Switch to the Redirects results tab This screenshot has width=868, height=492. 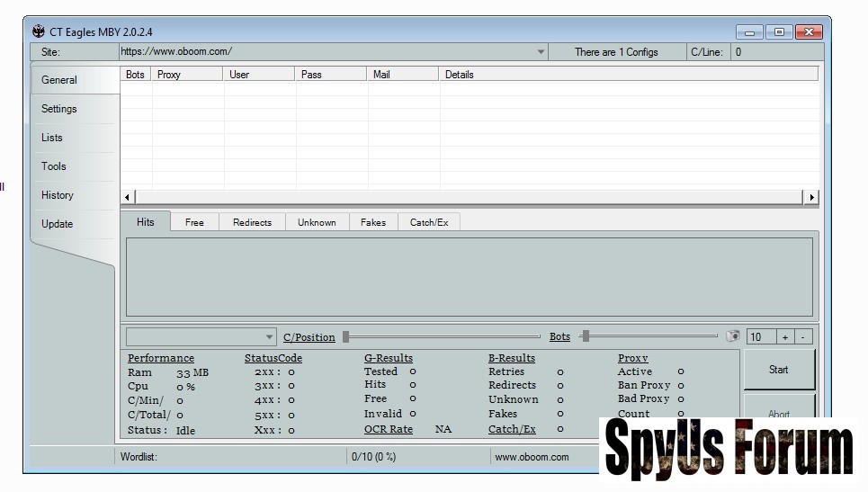pos(252,222)
